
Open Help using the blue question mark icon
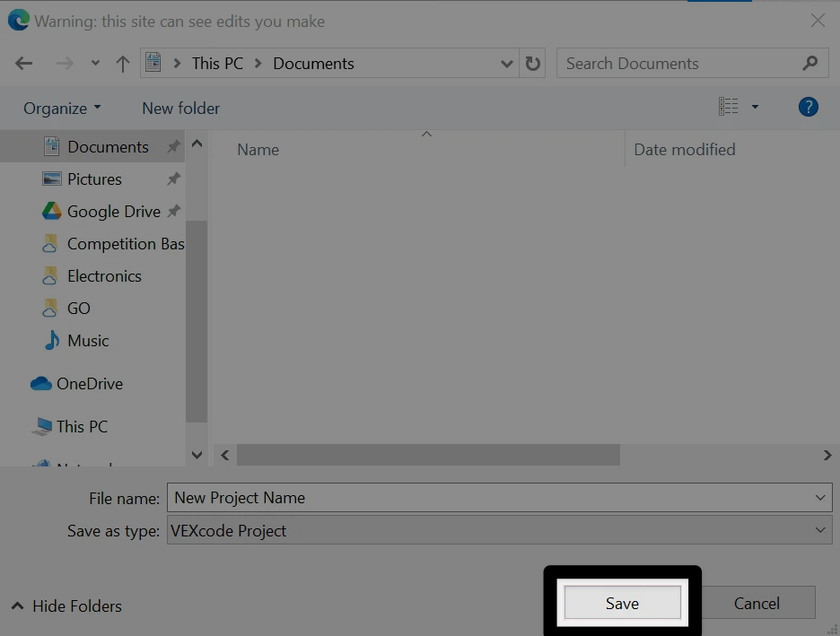pos(808,106)
